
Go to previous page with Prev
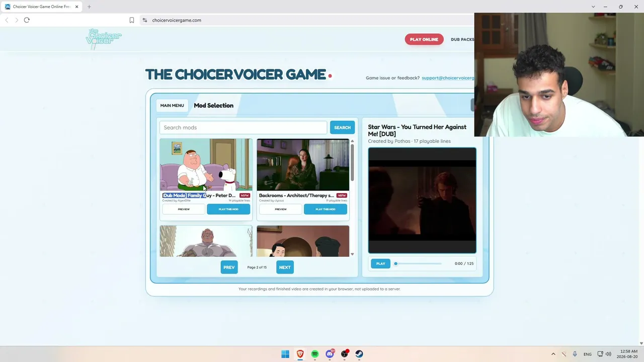pos(229,267)
